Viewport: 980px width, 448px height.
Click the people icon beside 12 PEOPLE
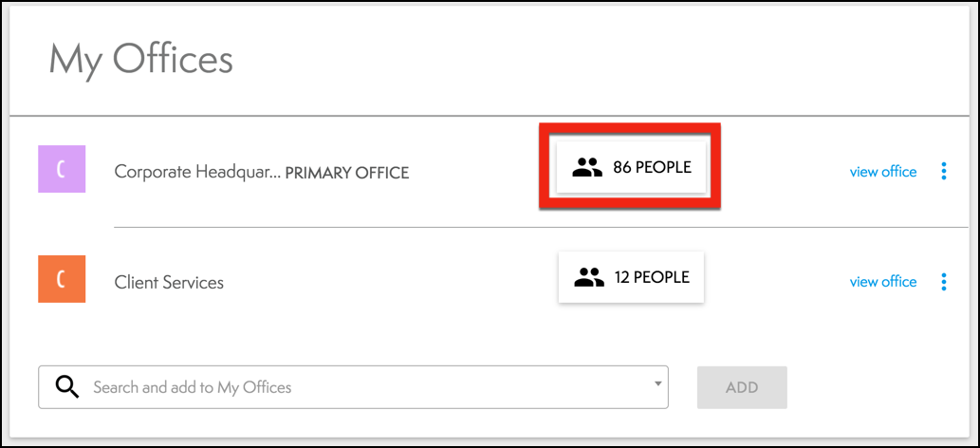[x=589, y=276]
